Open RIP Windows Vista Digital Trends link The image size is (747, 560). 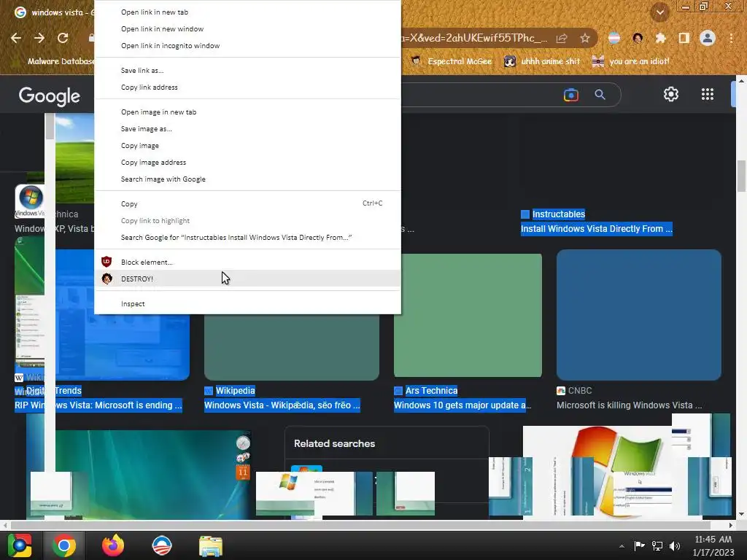click(98, 405)
